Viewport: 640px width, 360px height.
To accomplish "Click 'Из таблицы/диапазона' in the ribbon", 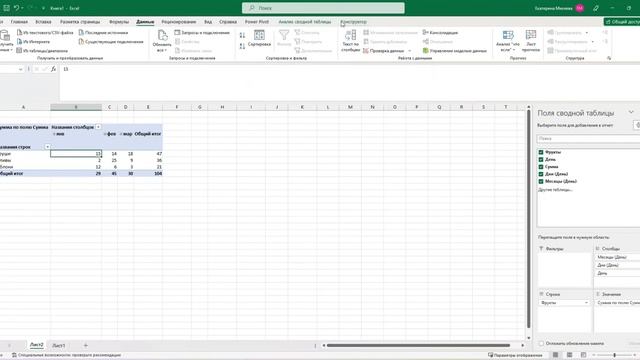I will [x=42, y=51].
